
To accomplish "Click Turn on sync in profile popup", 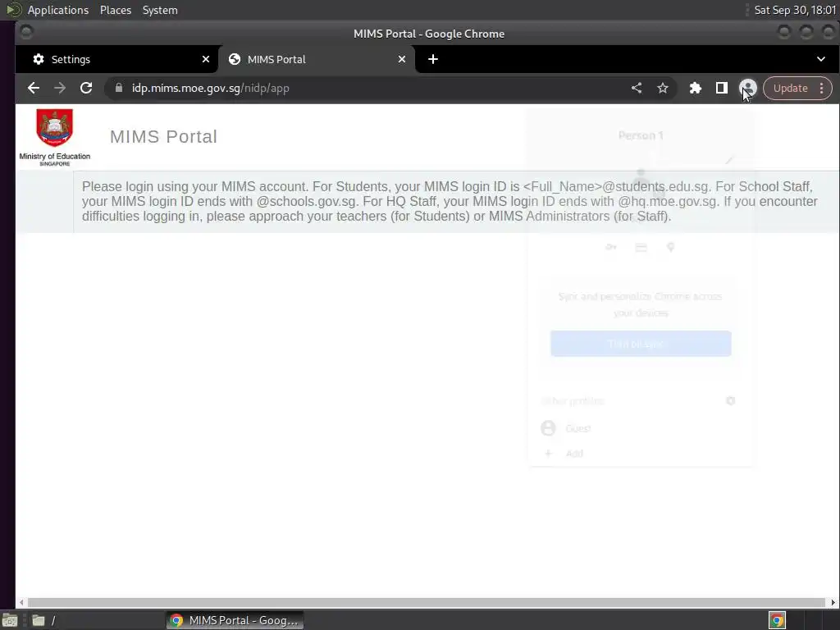I will point(641,344).
